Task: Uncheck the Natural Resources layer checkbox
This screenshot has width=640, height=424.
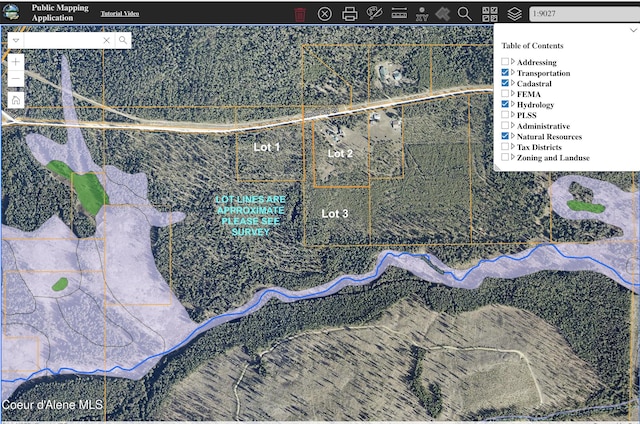Action: [505, 136]
